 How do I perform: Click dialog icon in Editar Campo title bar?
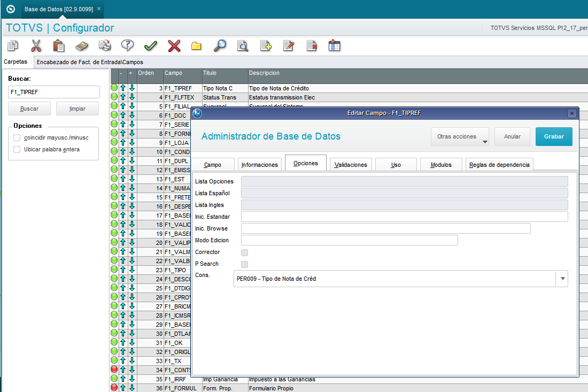pos(197,113)
